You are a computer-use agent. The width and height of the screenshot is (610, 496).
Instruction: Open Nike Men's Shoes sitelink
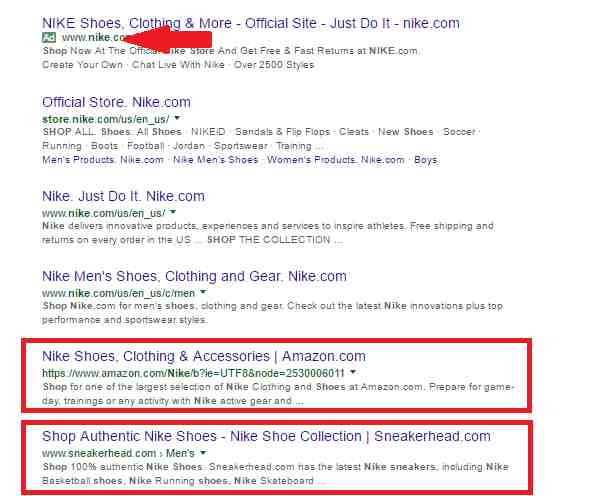pos(216,160)
